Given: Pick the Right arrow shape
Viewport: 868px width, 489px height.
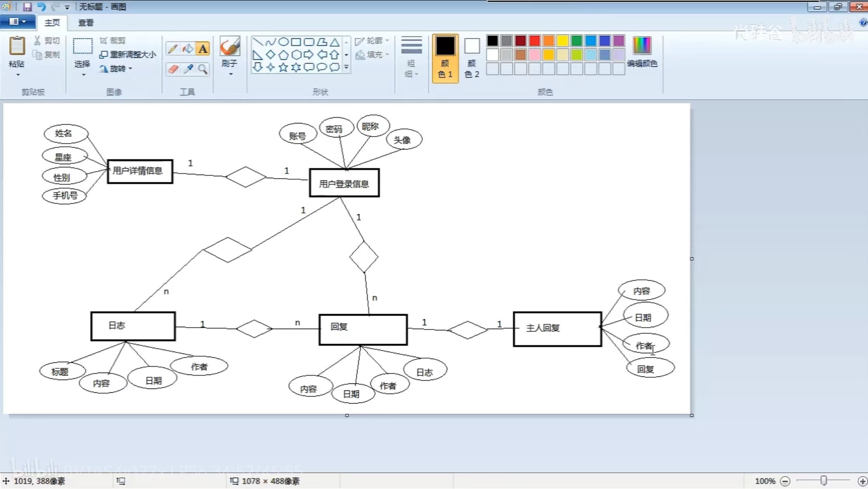Looking at the screenshot, I should [309, 55].
